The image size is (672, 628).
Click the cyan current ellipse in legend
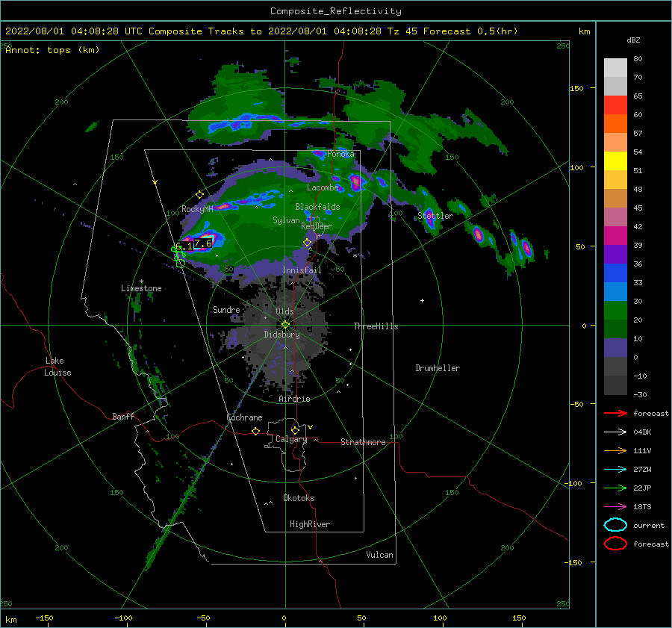pyautogui.click(x=615, y=525)
